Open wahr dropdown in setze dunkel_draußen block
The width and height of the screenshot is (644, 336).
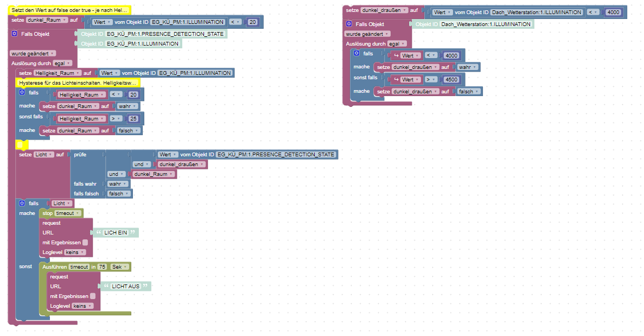click(x=467, y=67)
